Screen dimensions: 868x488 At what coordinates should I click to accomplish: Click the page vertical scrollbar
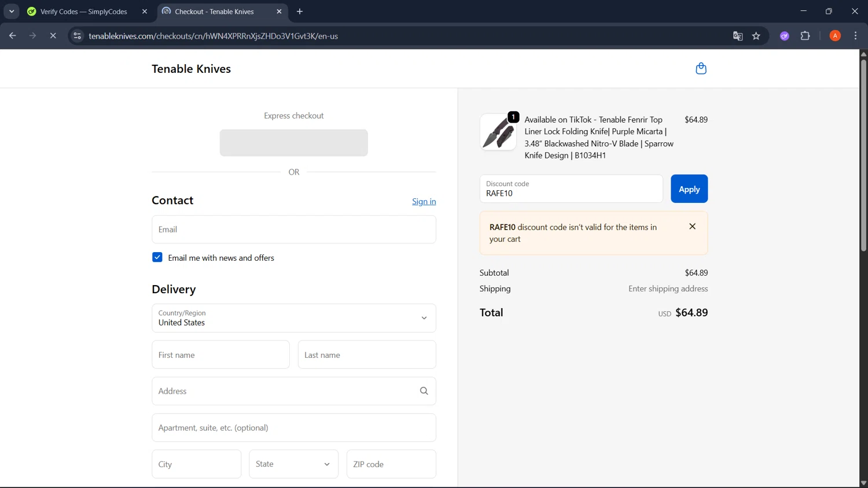[863, 155]
